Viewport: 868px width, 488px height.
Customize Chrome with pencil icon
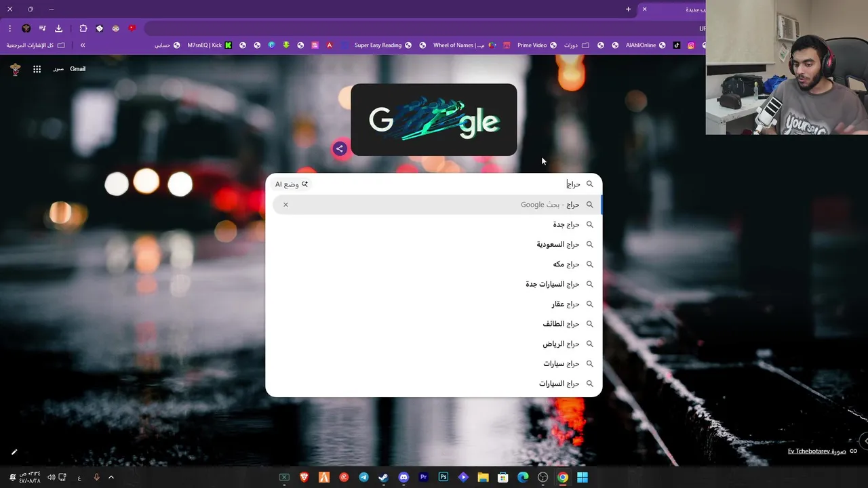coord(14,451)
